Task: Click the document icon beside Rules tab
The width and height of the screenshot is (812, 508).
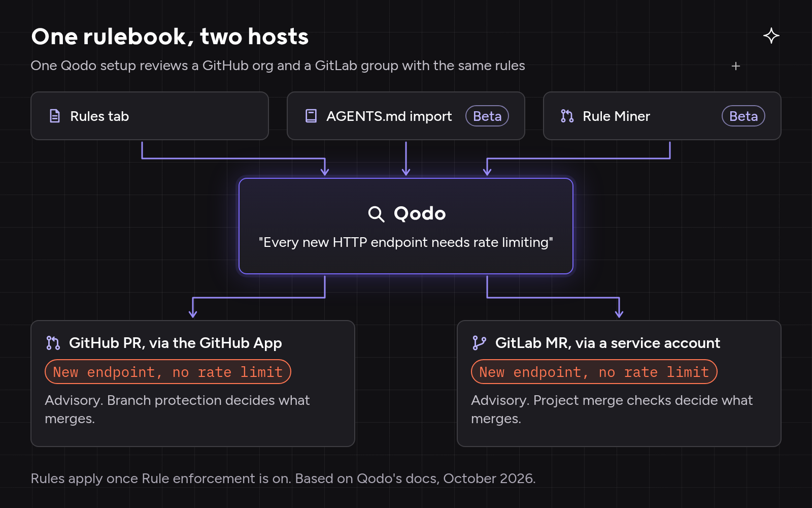Action: click(55, 116)
